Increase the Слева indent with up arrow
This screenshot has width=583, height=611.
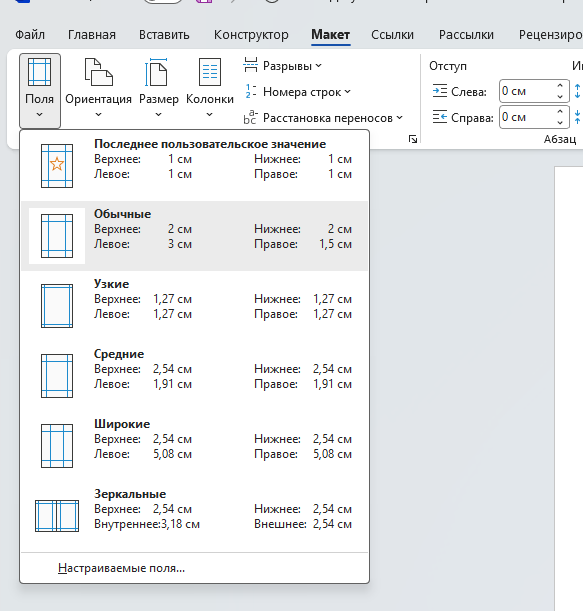(560, 86)
